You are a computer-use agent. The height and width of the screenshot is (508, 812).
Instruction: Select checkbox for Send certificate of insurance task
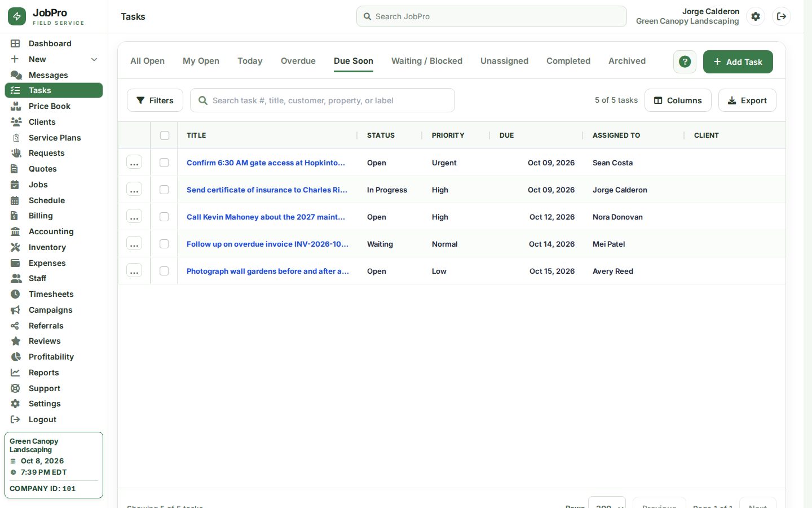tap(164, 190)
